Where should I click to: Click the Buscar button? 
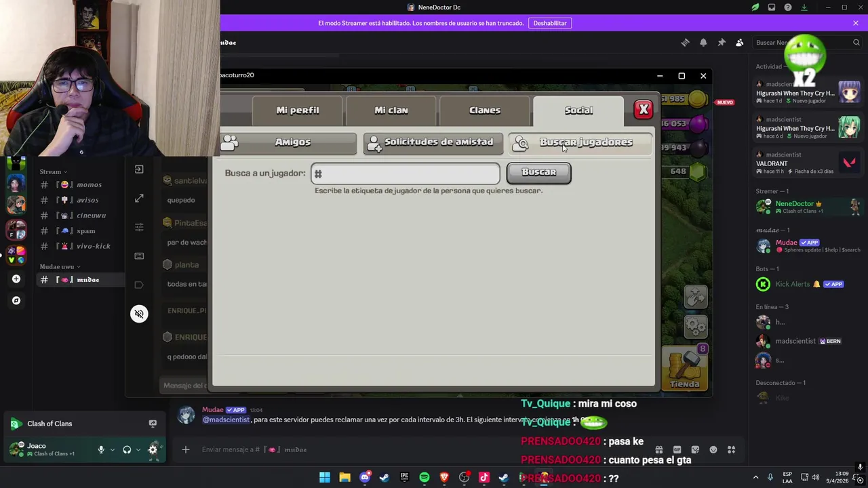pyautogui.click(x=539, y=172)
